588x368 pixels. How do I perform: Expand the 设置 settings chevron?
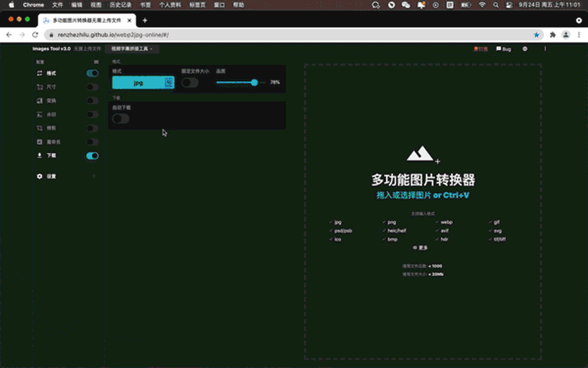(x=94, y=176)
